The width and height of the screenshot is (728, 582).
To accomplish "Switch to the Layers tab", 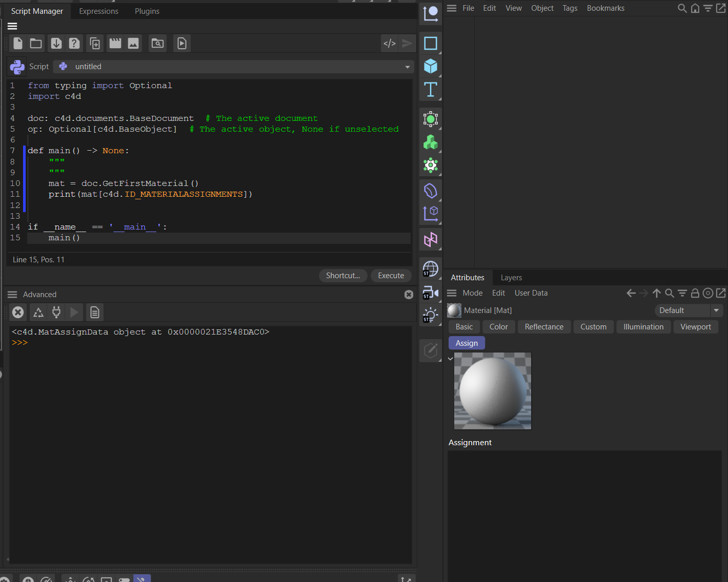I will [x=512, y=278].
